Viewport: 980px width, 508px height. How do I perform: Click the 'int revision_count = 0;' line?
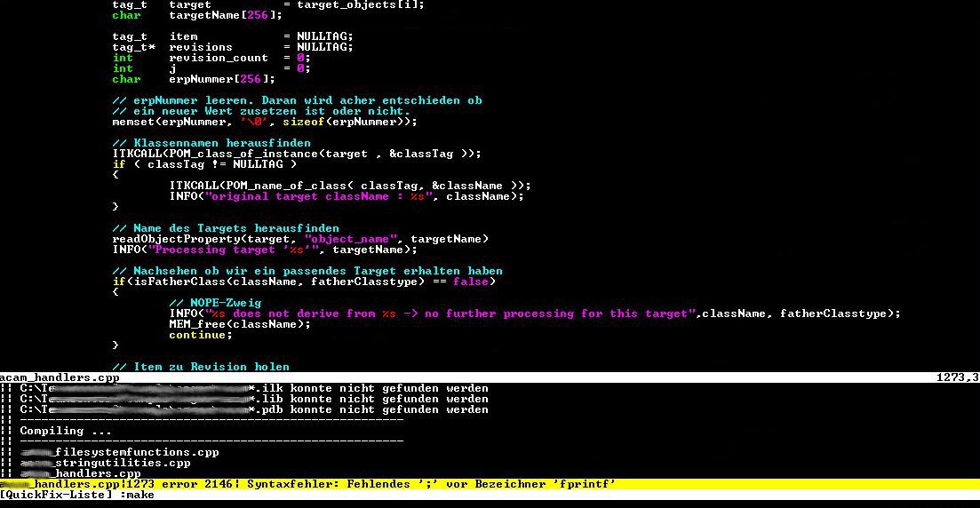211,58
